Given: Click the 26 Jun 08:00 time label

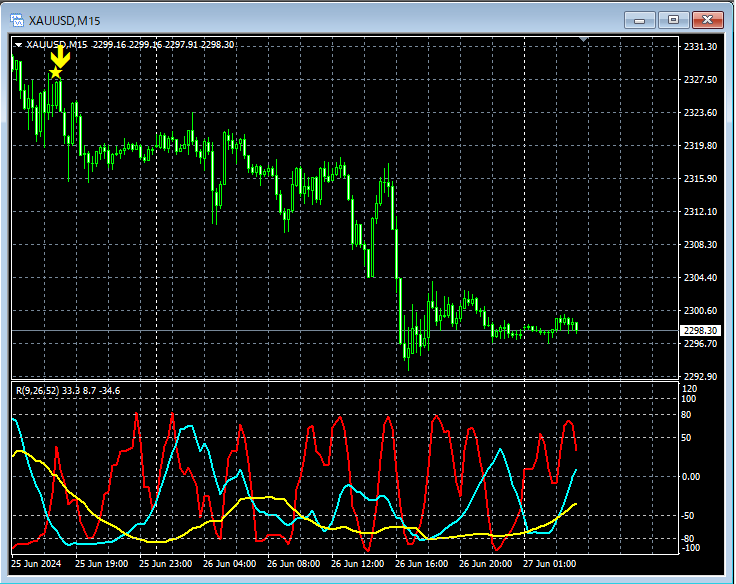Looking at the screenshot, I should (x=293, y=564).
